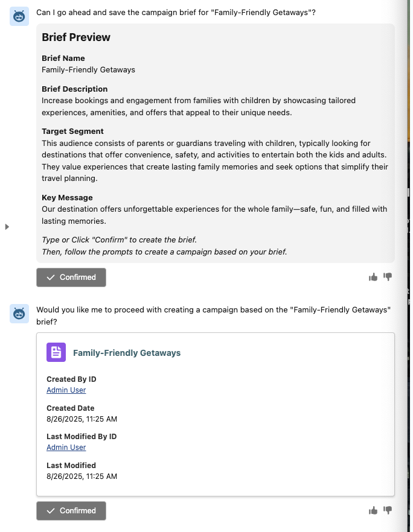Click thumbs up on the Brief Preview message
Screen dimensions: 413x532
373,277
